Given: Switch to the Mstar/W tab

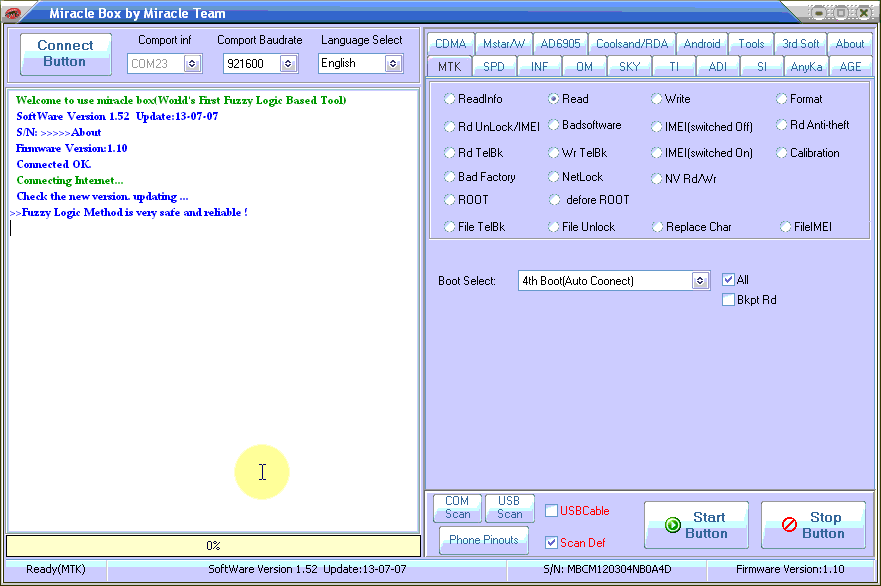Looking at the screenshot, I should tap(504, 44).
